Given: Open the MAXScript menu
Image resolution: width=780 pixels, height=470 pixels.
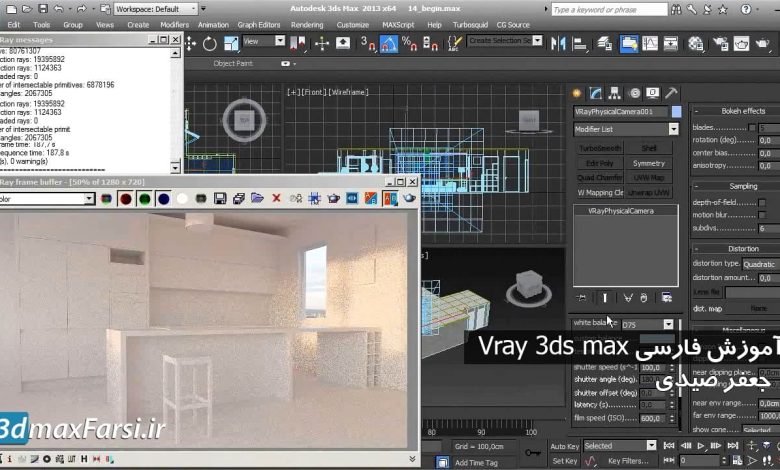Looking at the screenshot, I should 398,25.
